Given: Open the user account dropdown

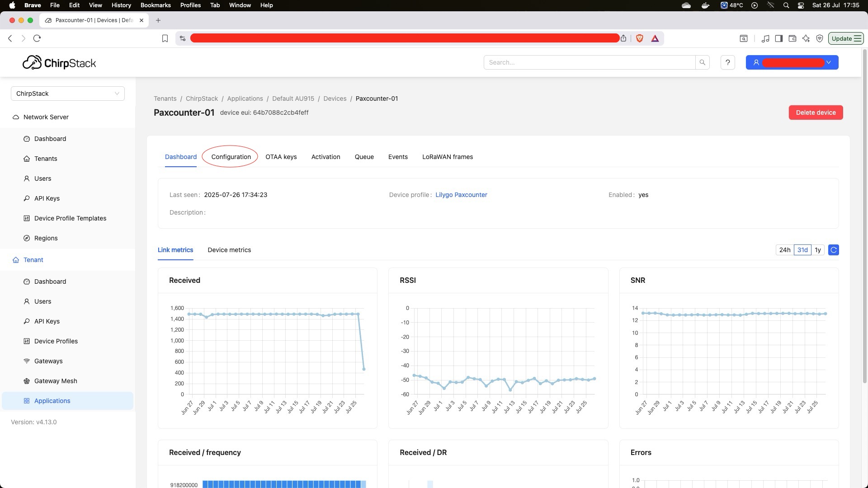Looking at the screenshot, I should pos(792,62).
